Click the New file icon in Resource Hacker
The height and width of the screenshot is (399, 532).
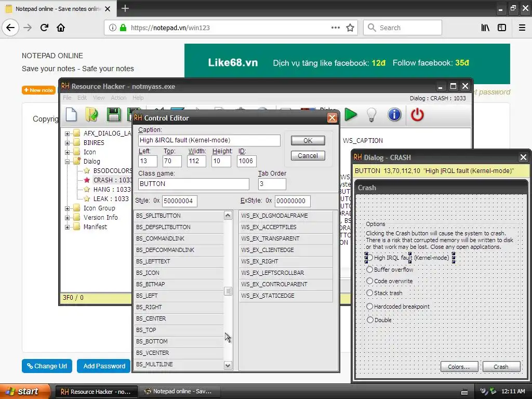71,114
